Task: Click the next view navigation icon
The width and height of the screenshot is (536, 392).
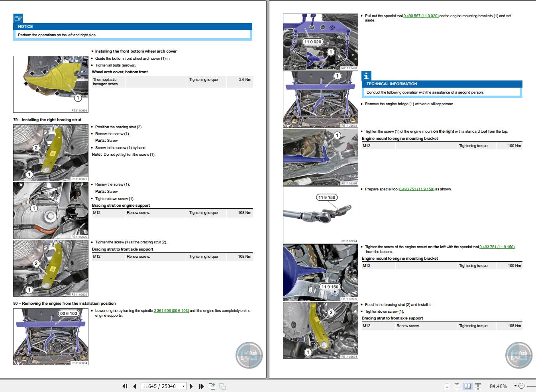Action: (x=222, y=386)
